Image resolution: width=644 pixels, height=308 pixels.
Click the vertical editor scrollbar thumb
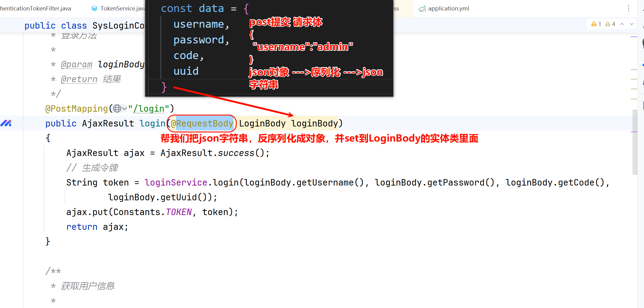click(634, 142)
